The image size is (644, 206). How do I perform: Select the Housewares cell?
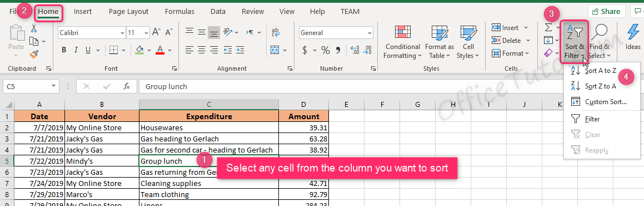(x=209, y=128)
